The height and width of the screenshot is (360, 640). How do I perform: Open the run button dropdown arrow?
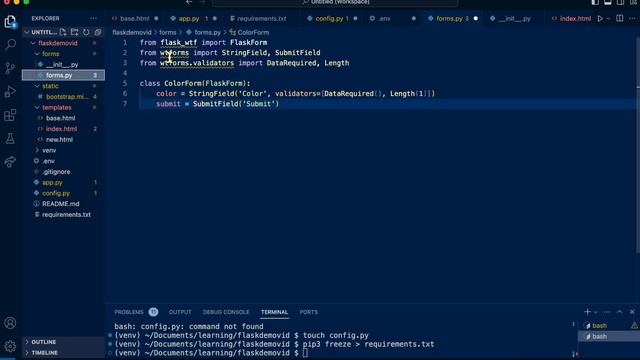608,19
